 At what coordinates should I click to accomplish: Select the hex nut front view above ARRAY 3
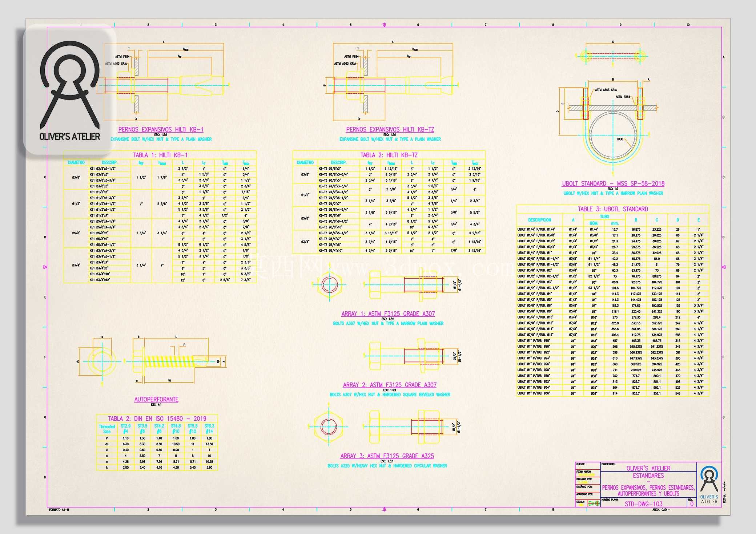point(329,427)
